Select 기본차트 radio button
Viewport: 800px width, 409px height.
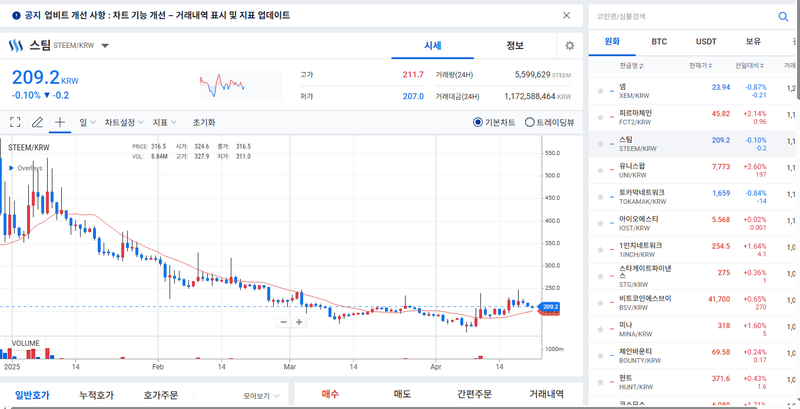point(478,122)
